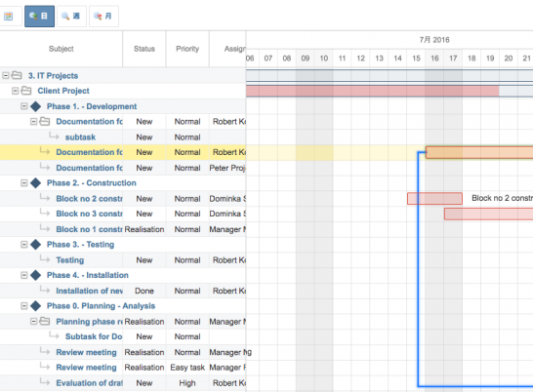The image size is (533, 392).
Task: Click 'Done' status of Installation task
Action: tap(144, 291)
